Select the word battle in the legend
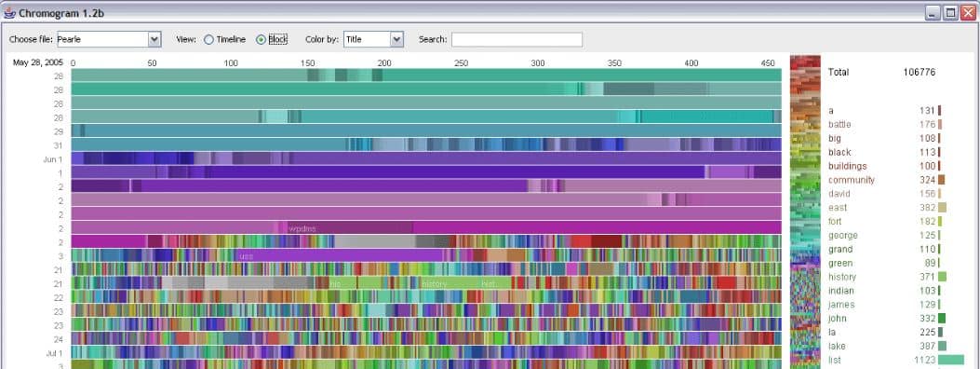 coord(839,125)
